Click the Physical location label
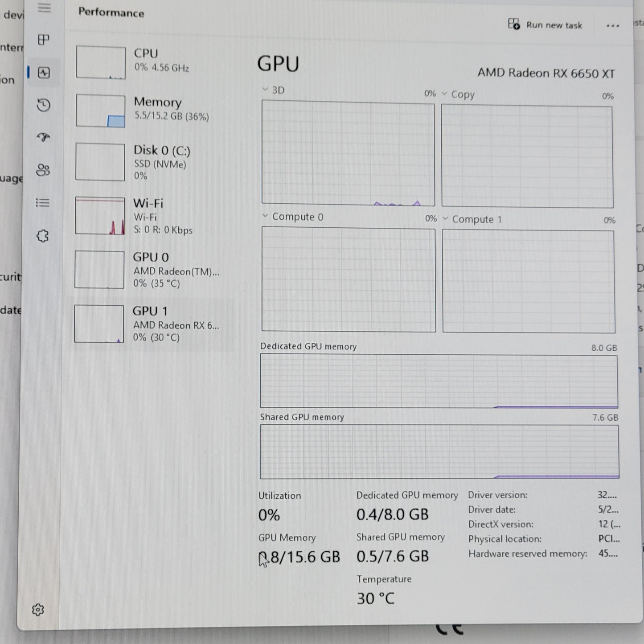The width and height of the screenshot is (644, 644). [505, 539]
